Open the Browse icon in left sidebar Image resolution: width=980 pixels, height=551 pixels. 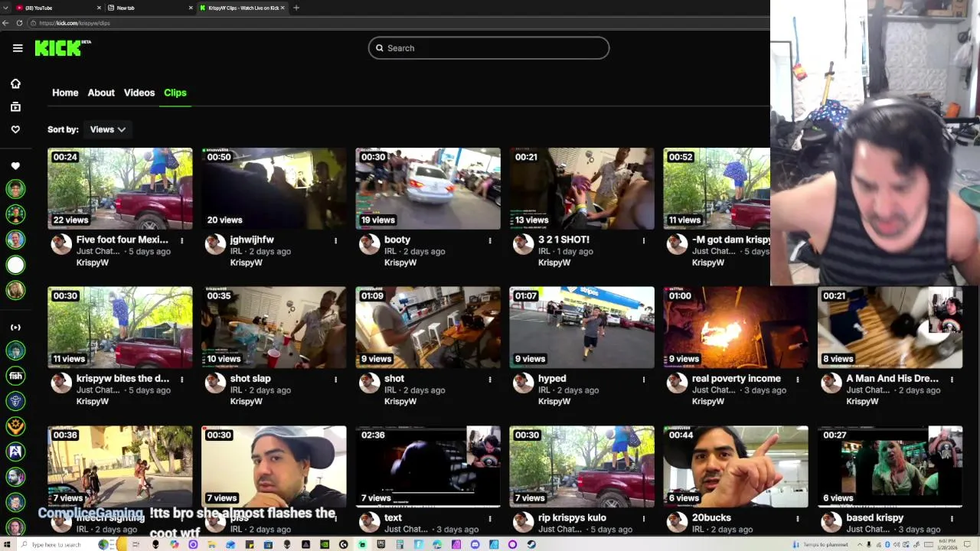coord(15,106)
